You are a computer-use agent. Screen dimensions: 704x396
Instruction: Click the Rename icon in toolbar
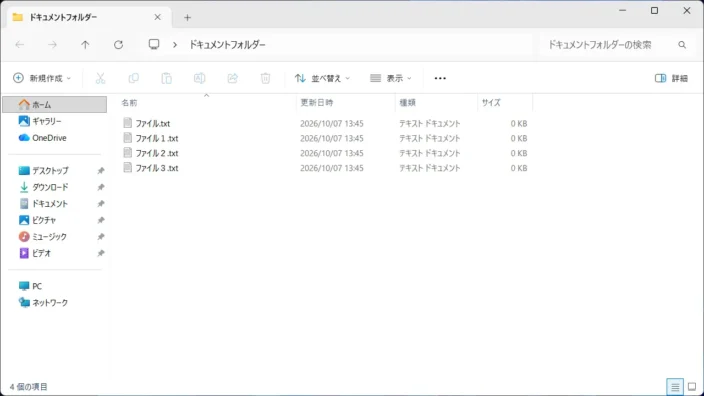199,78
